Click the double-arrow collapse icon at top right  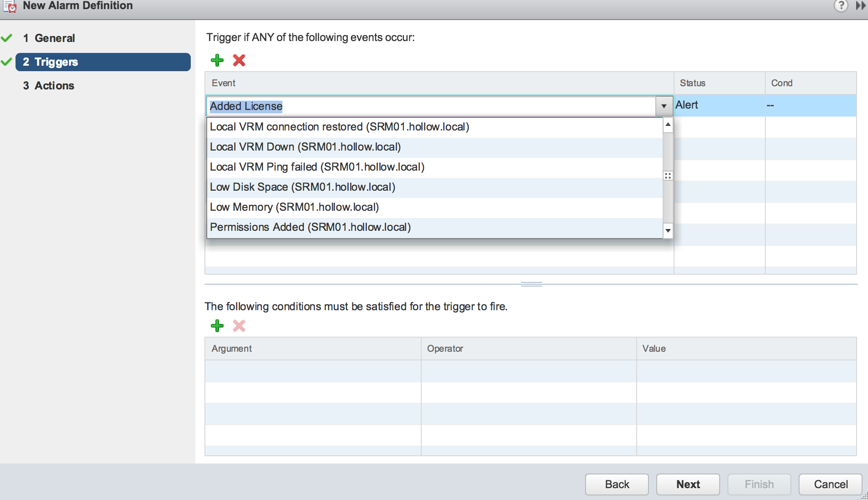click(x=860, y=6)
